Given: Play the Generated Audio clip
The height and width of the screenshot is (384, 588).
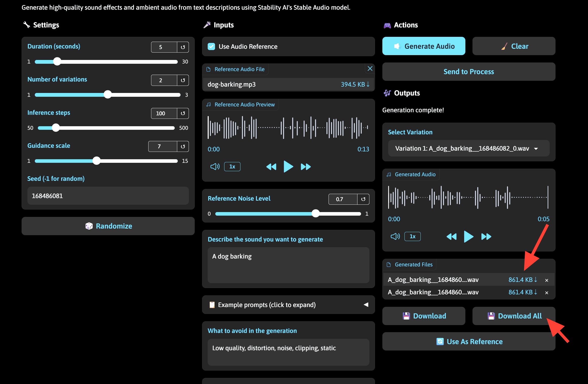Looking at the screenshot, I should pos(468,236).
